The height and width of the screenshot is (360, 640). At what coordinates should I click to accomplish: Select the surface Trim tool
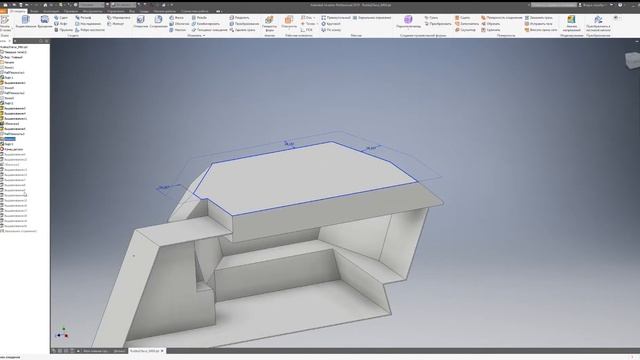coord(491,24)
